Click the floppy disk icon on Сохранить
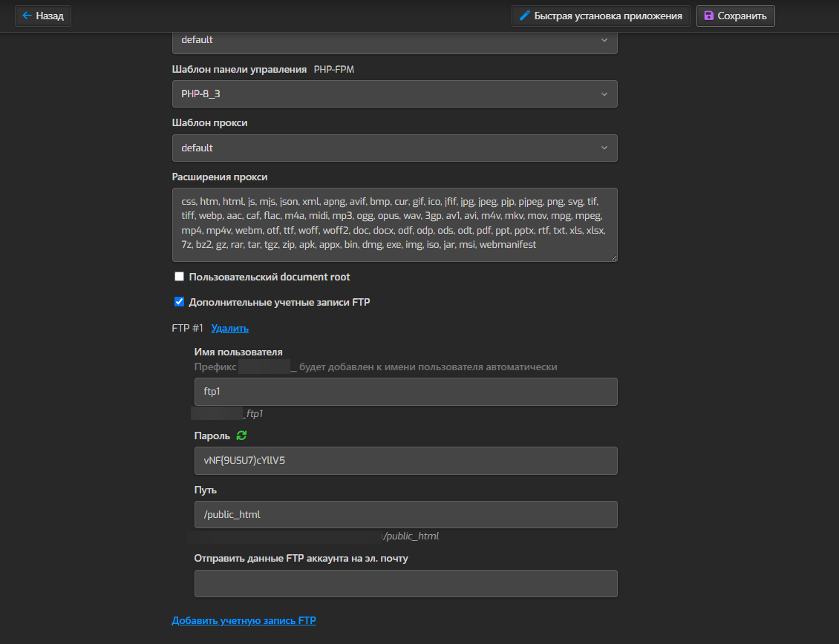Viewport: 839px width, 644px height. 709,16
